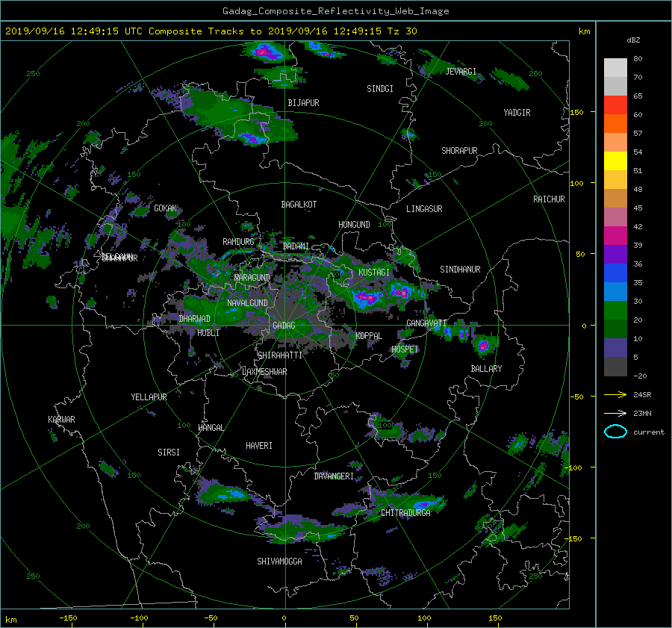Pick the dark orange 57-60 dBZ swatch
This screenshot has height=628, width=672.
tap(615, 124)
